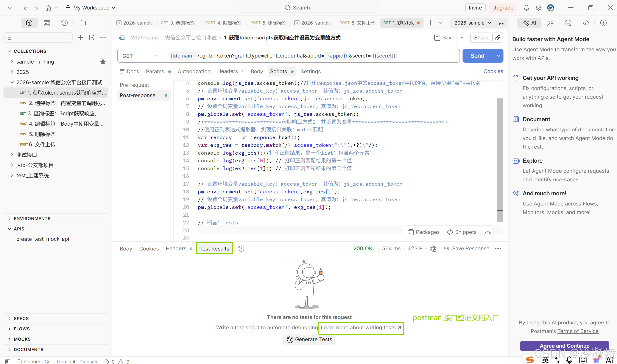This screenshot has width=617, height=364.
Task: Open the Save options dropdown arrow
Action: coord(462,37)
